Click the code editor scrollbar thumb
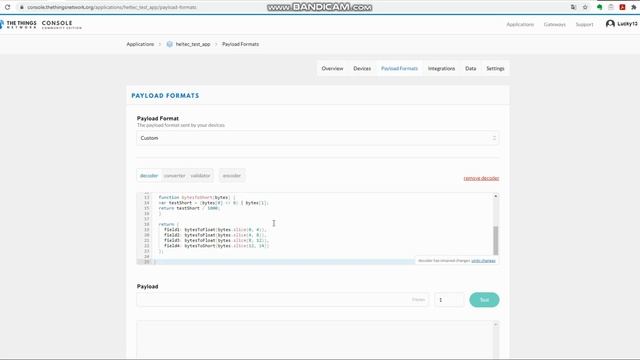 coord(496,240)
